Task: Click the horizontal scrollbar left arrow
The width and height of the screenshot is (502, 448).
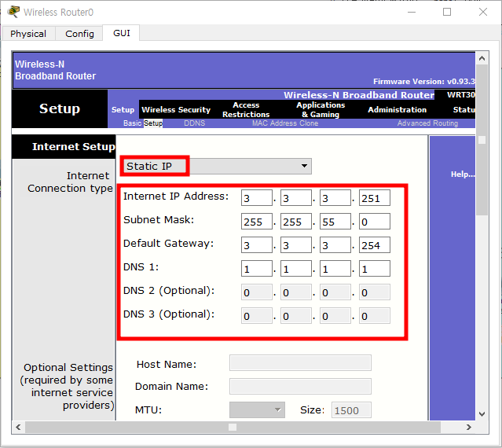Action: [x=18, y=428]
